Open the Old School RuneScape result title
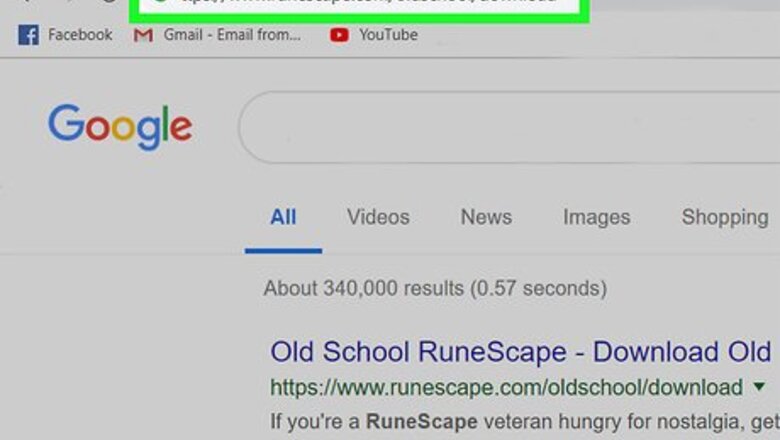 click(520, 352)
